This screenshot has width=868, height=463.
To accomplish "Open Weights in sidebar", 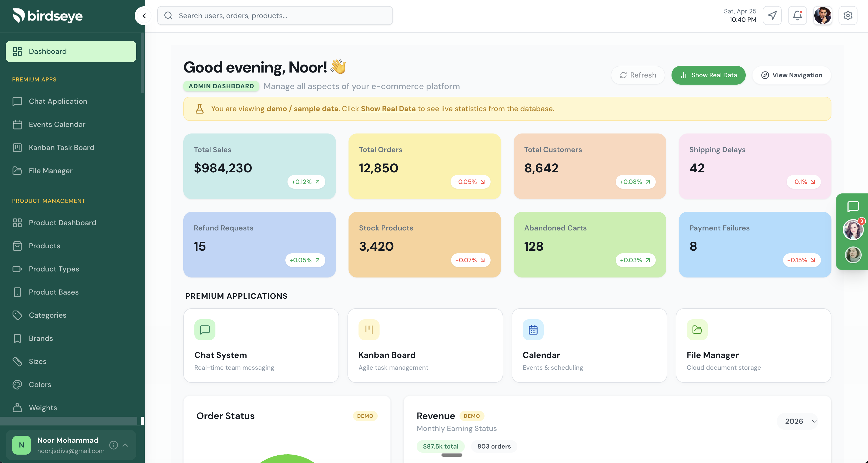I will pos(71,408).
